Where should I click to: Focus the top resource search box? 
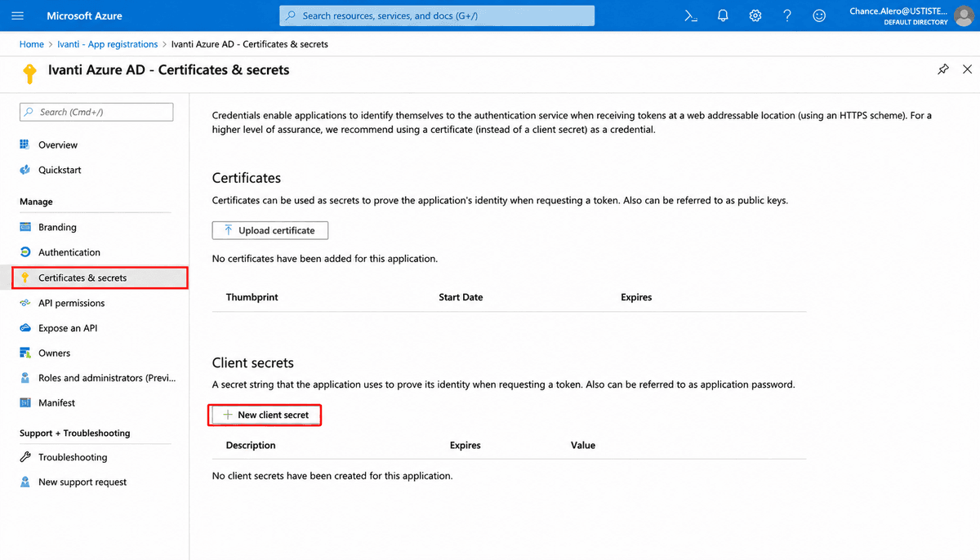coord(437,16)
